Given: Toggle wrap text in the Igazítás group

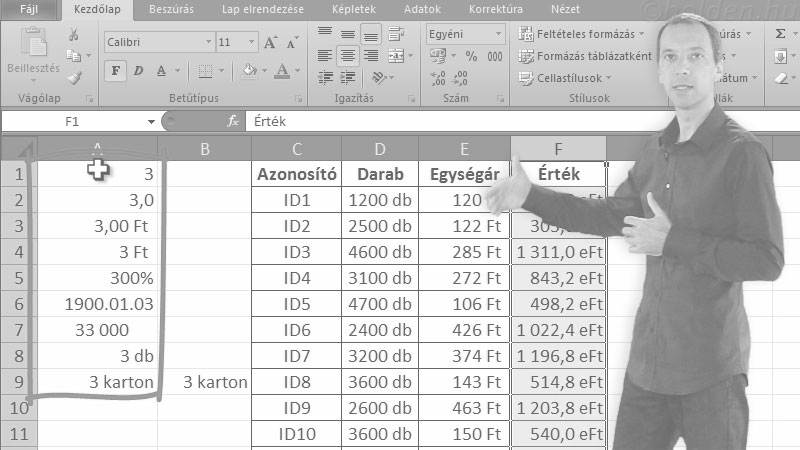Looking at the screenshot, I should pyautogui.click(x=396, y=34).
